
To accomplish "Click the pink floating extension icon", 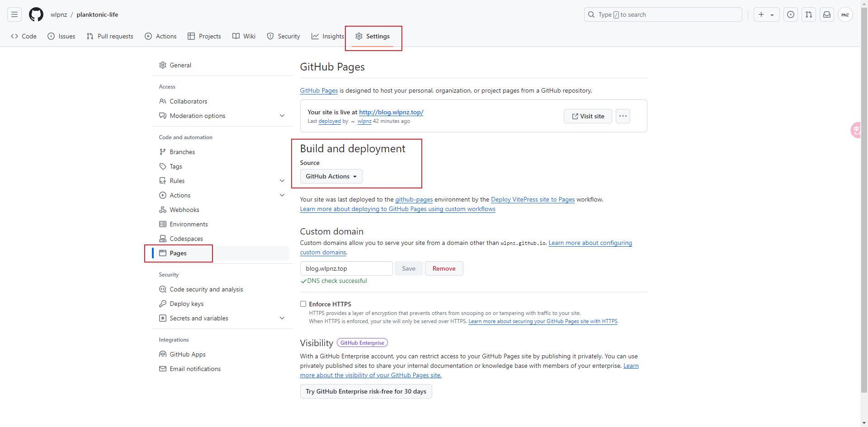I will tap(856, 130).
